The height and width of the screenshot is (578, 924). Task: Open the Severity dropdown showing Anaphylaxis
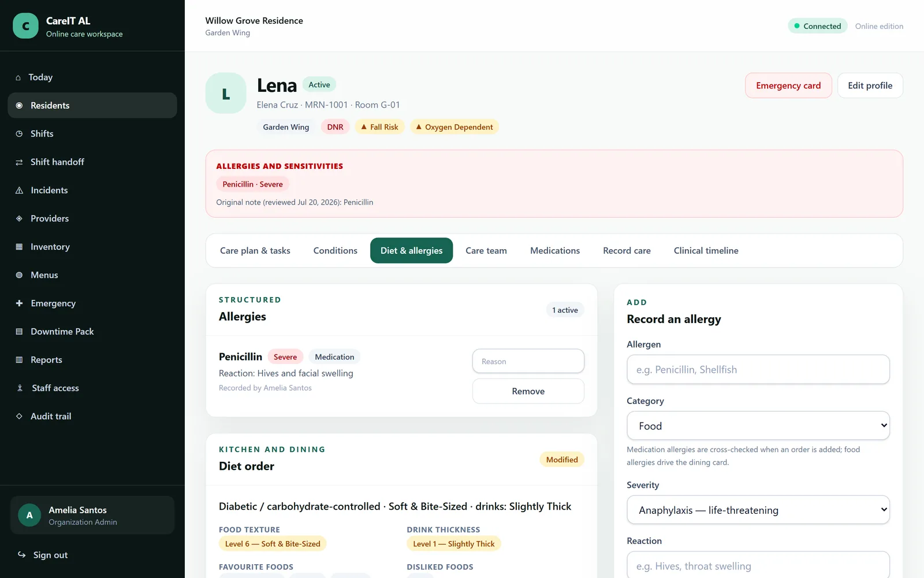[x=758, y=510]
